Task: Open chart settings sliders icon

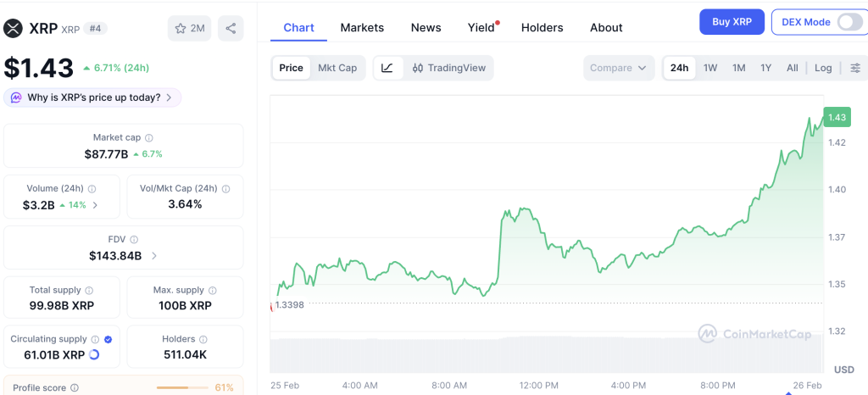Action: 855,68
